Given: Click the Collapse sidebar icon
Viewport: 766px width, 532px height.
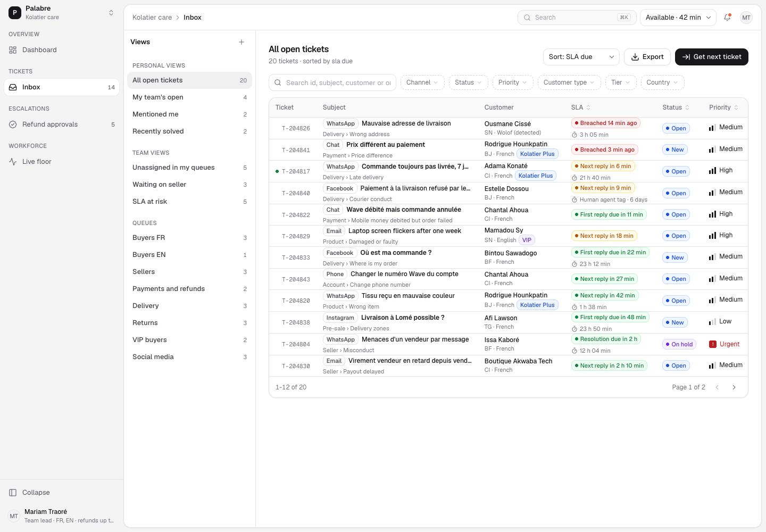Looking at the screenshot, I should (13, 493).
